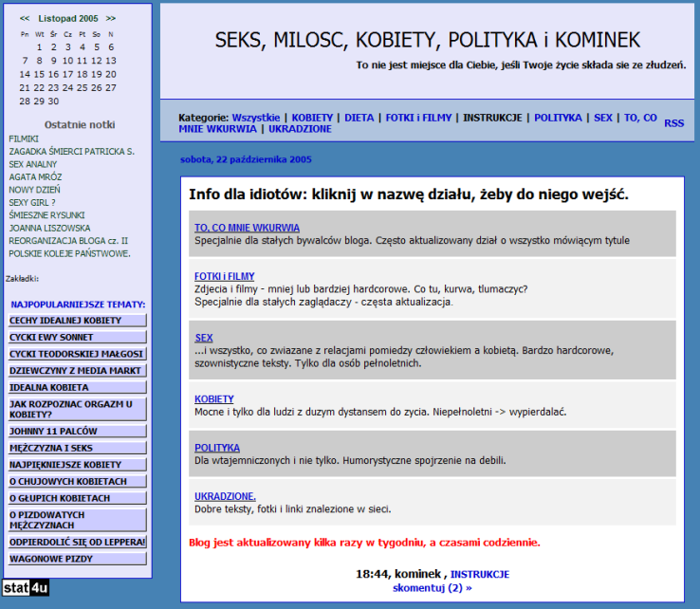The height and width of the screenshot is (609, 700).
Task: Select the DIETA category
Action: 359,118
